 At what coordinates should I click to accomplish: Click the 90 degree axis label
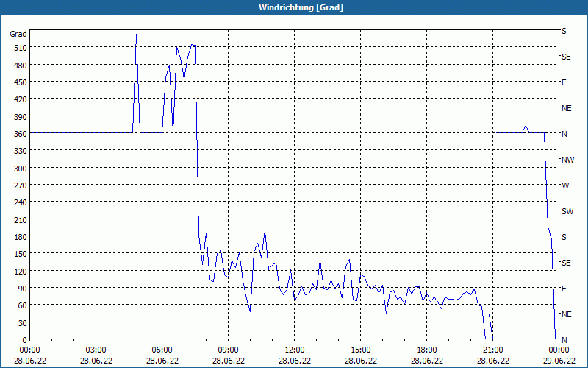point(21,289)
